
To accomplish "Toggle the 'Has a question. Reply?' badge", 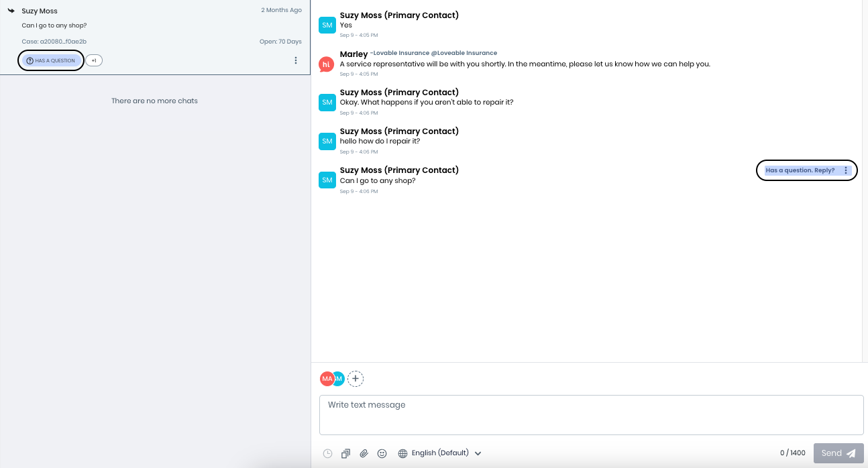I will point(798,170).
